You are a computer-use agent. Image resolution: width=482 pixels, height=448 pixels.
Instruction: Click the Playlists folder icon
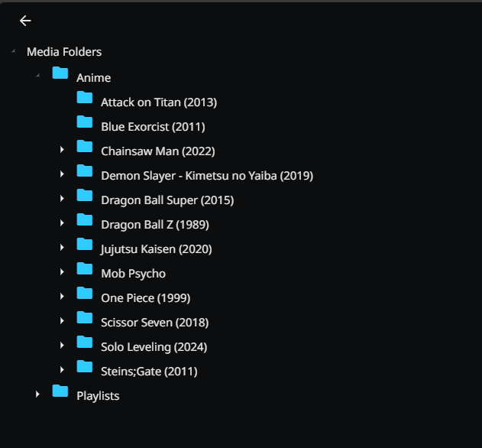coord(60,392)
